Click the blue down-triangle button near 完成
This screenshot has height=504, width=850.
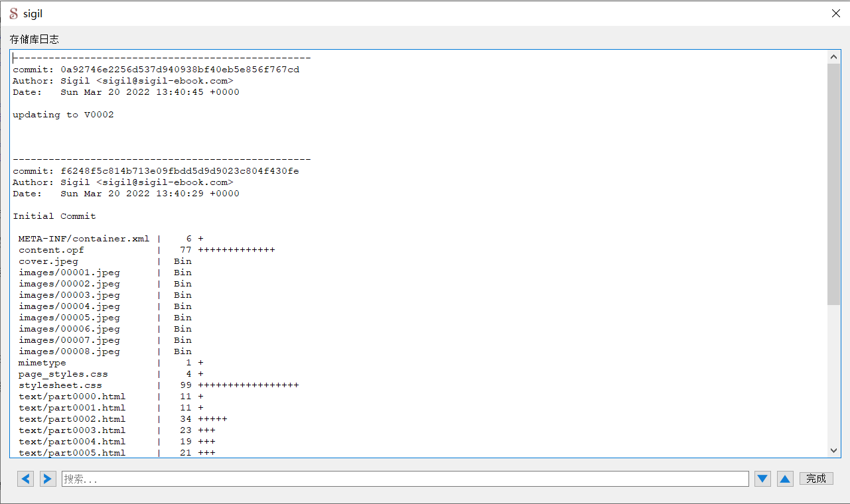pyautogui.click(x=762, y=478)
